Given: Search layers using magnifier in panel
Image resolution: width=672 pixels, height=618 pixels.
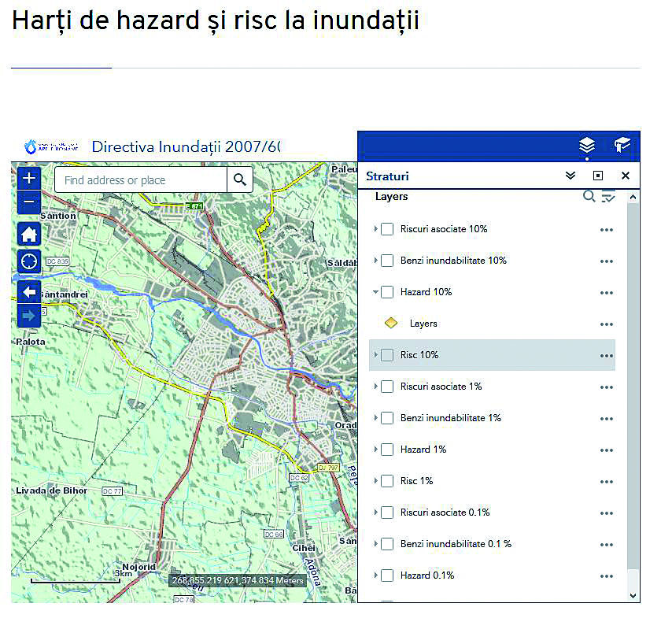Looking at the screenshot, I should [x=589, y=196].
